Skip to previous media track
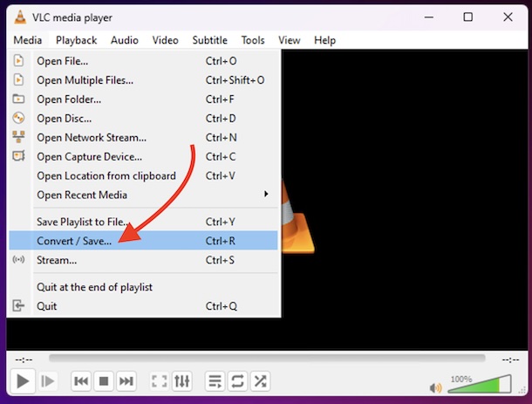This screenshot has width=532, height=404. click(x=81, y=381)
